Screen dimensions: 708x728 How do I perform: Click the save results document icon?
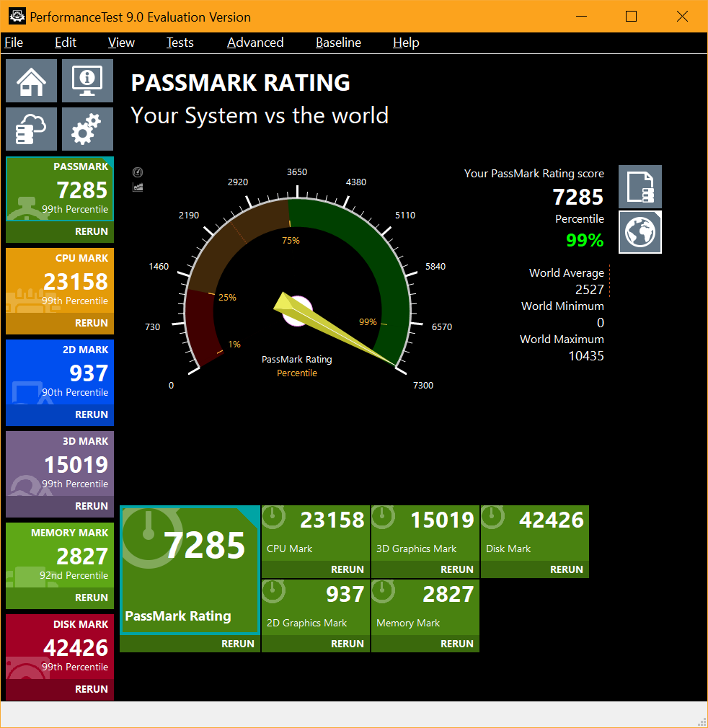(640, 187)
